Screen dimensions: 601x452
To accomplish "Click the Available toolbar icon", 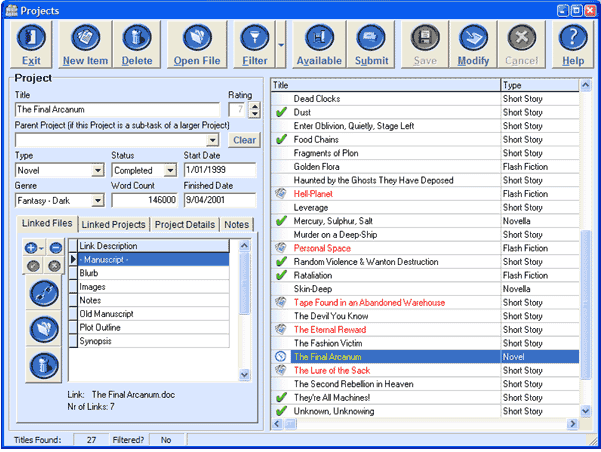I will [319, 45].
